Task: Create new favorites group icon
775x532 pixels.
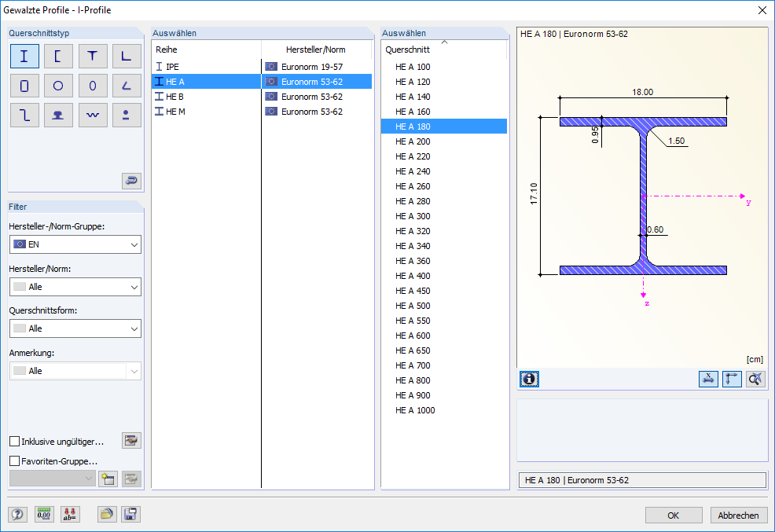Action: pyautogui.click(x=108, y=479)
